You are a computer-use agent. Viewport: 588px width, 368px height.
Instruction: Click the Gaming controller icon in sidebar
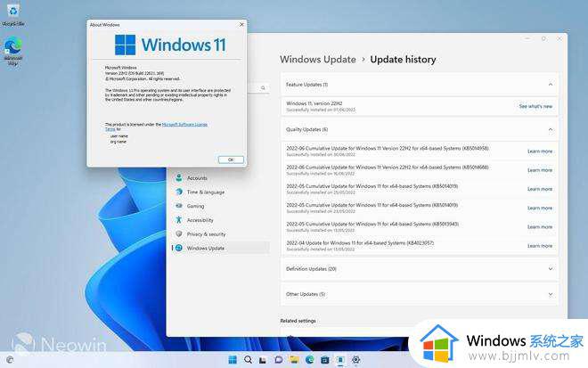pyautogui.click(x=179, y=206)
